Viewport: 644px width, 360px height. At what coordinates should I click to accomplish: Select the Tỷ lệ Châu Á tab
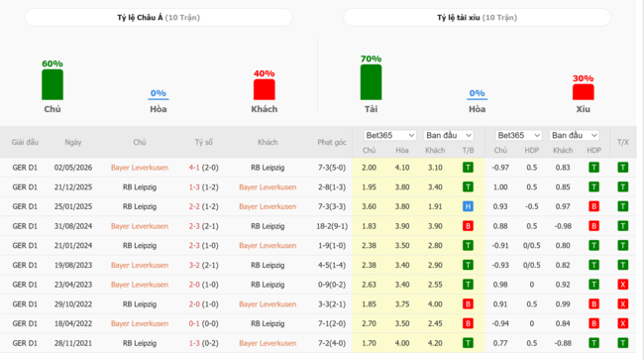point(159,18)
